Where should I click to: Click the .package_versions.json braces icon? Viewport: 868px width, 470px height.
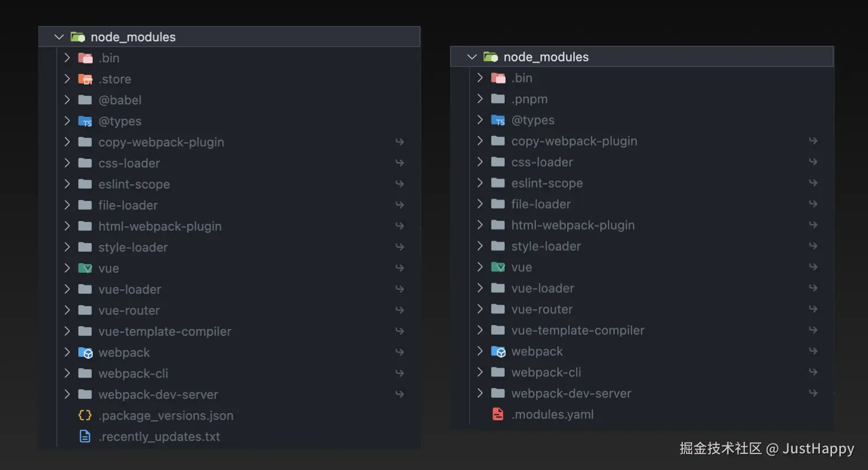85,415
